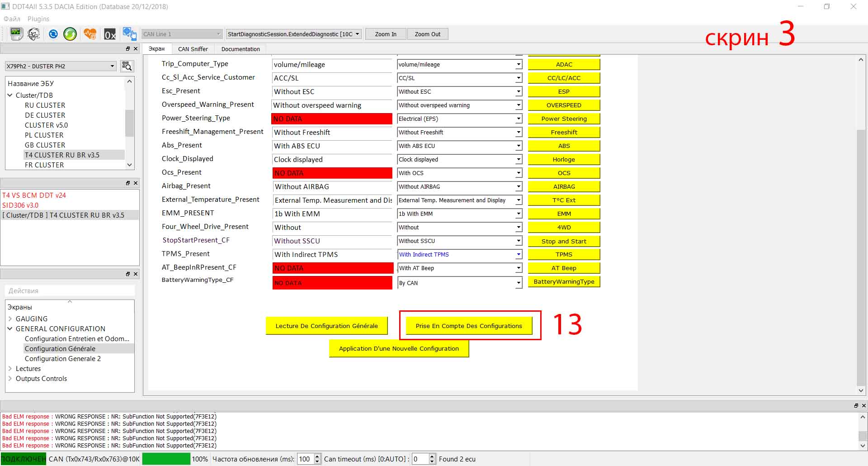The height and width of the screenshot is (466, 868).
Task: Click Prise En Compte Des Configurations button
Action: pyautogui.click(x=469, y=326)
